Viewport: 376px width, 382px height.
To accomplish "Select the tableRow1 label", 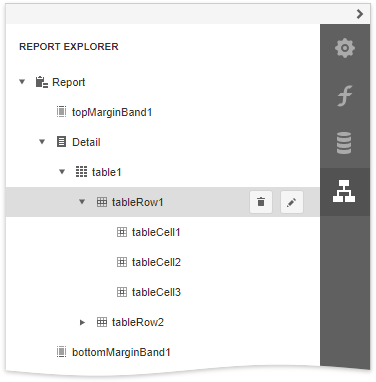I will (x=137, y=202).
